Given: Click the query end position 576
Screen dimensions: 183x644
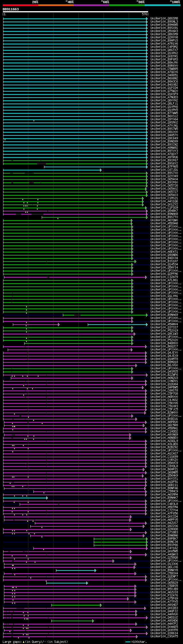Looking at the screenshot, I should (144, 14).
